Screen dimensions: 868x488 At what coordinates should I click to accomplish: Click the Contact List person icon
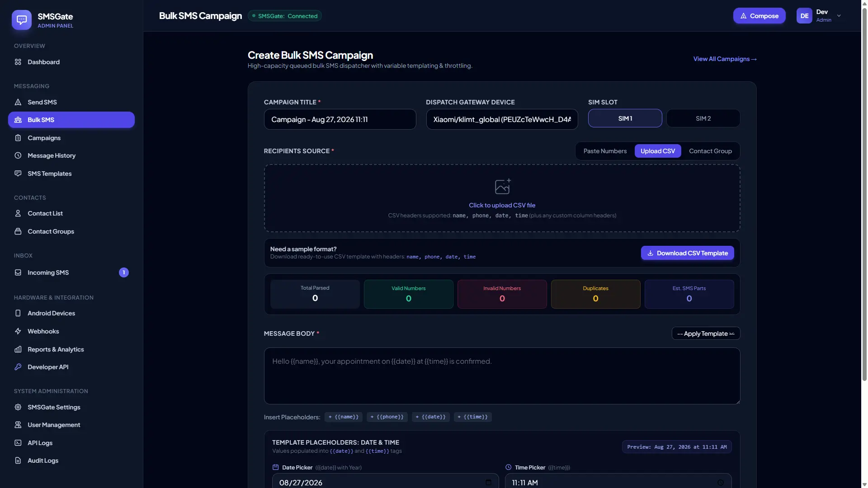(x=18, y=213)
